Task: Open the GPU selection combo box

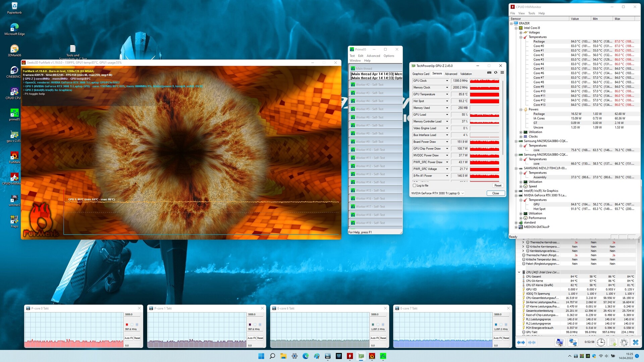Action: pyautogui.click(x=438, y=193)
